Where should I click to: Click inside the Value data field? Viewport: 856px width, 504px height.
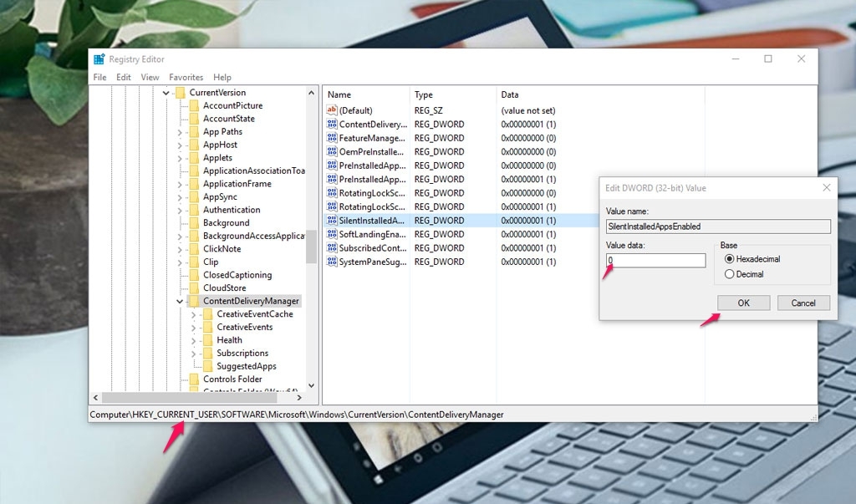point(655,260)
